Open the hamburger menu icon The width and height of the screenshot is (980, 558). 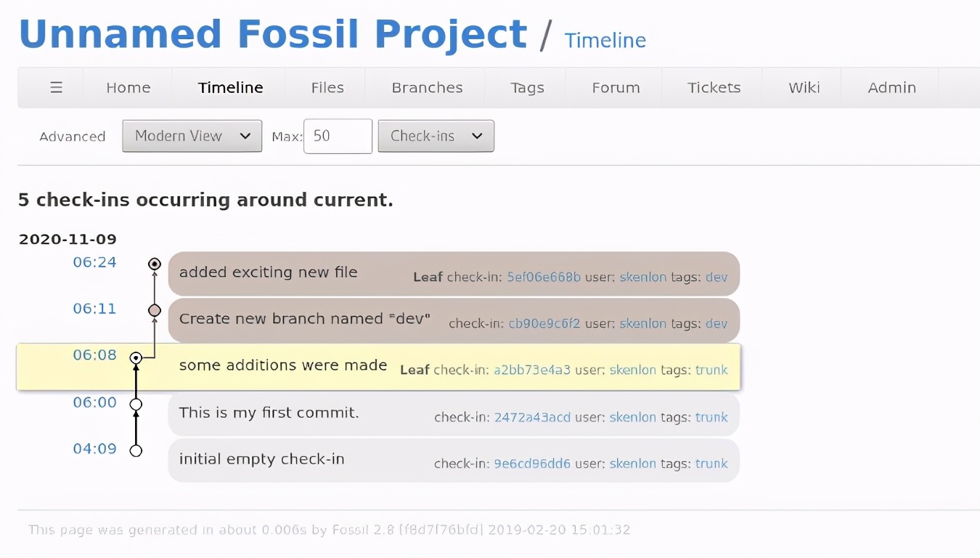tap(57, 87)
